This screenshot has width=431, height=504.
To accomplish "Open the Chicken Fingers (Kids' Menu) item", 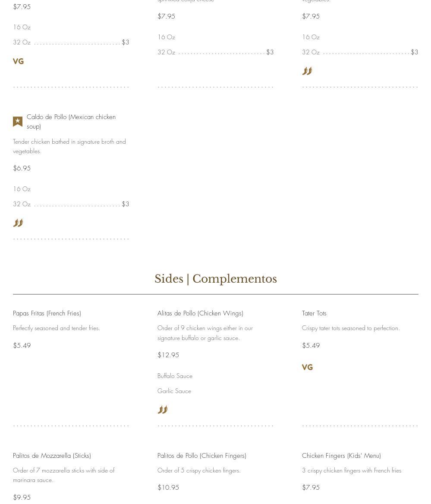I will pos(341,456).
